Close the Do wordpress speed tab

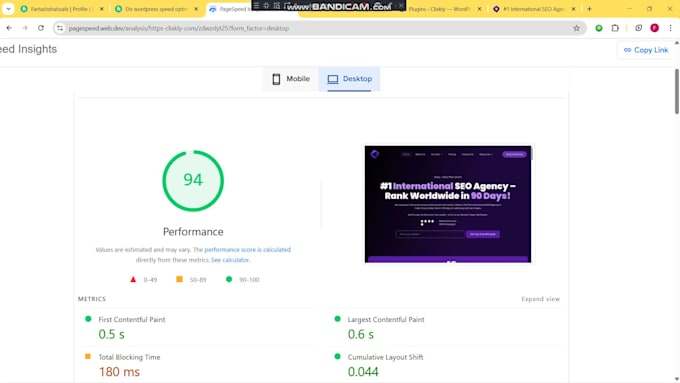tap(196, 9)
